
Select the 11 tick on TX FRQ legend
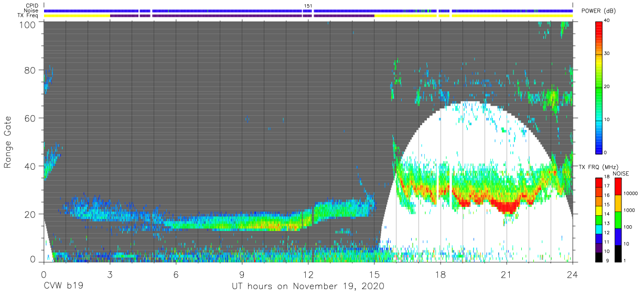[x=608, y=241]
